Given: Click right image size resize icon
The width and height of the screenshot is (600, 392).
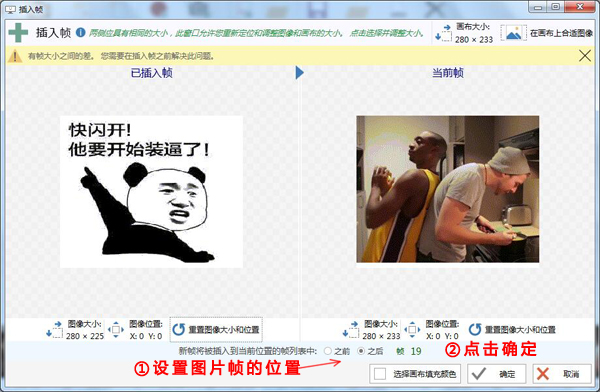Looking at the screenshot, I should (351, 330).
